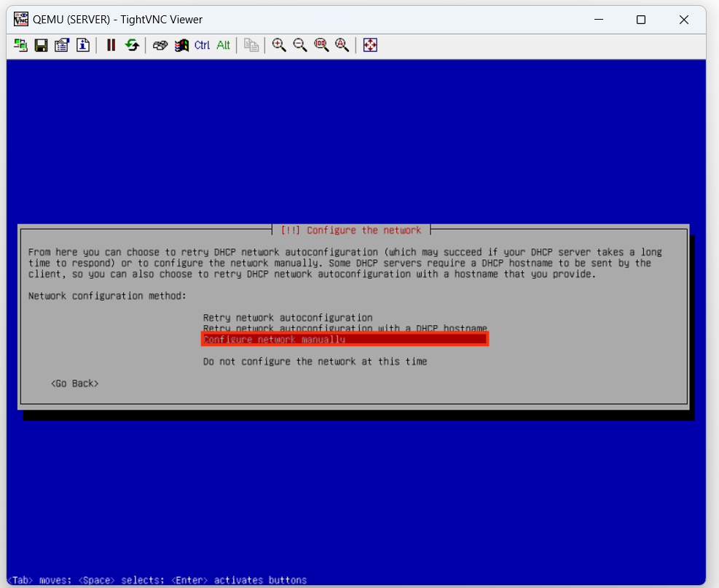Refresh the remote screen
This screenshot has width=719, height=588.
point(132,45)
